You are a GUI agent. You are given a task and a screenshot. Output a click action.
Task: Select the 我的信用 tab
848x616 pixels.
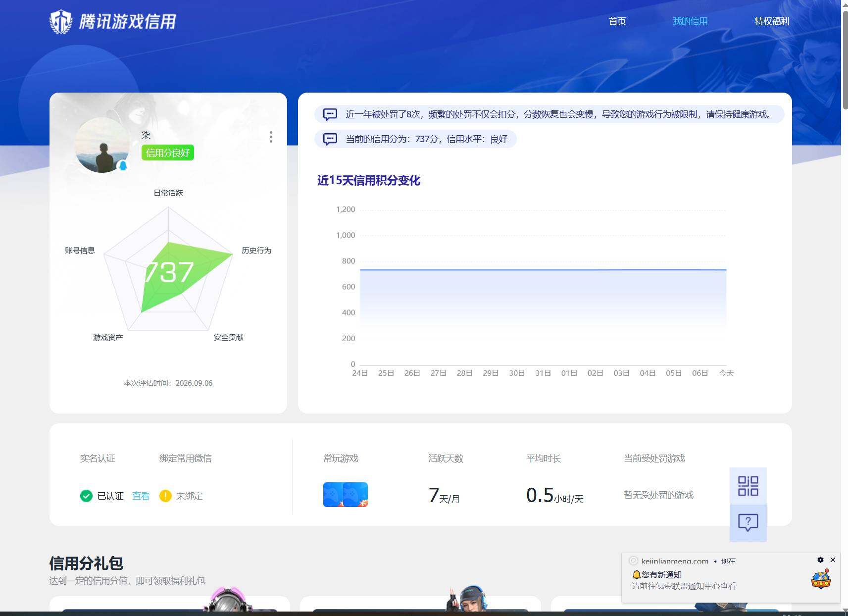coord(690,21)
